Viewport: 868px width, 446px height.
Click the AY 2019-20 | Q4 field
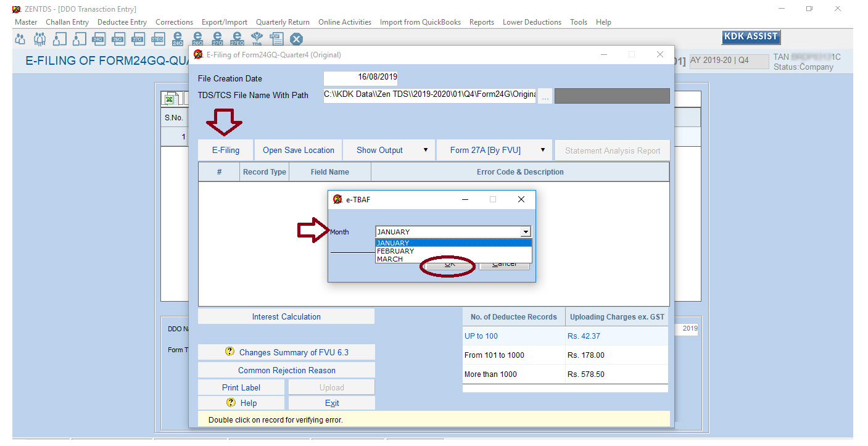(x=729, y=61)
